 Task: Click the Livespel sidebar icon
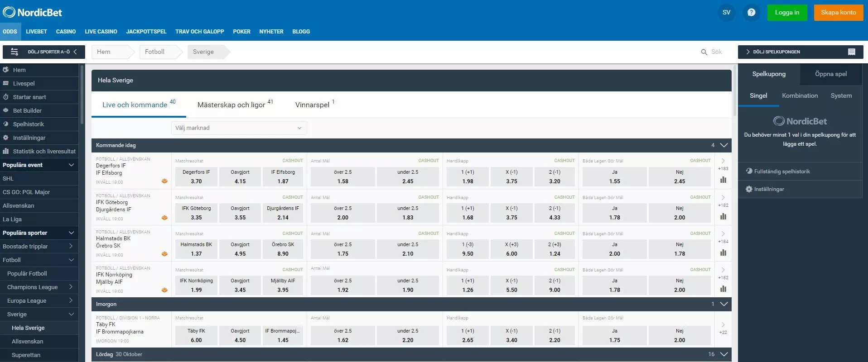(6, 83)
